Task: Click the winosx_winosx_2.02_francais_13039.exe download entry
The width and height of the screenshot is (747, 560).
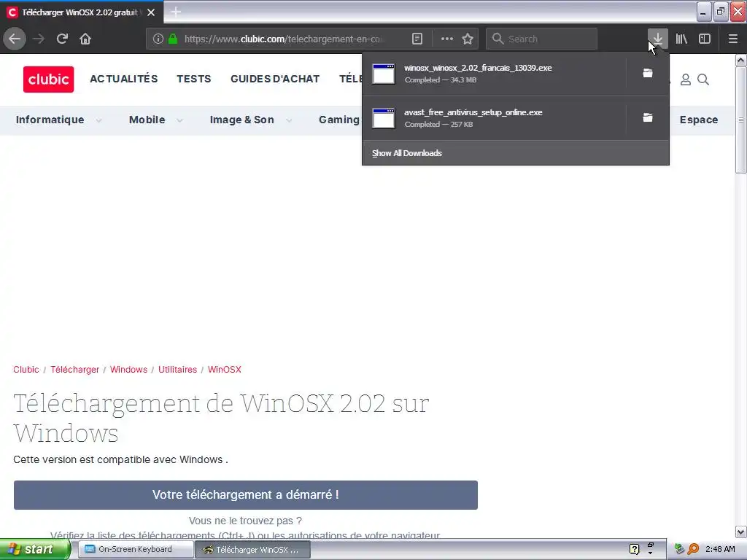Action: coord(494,74)
